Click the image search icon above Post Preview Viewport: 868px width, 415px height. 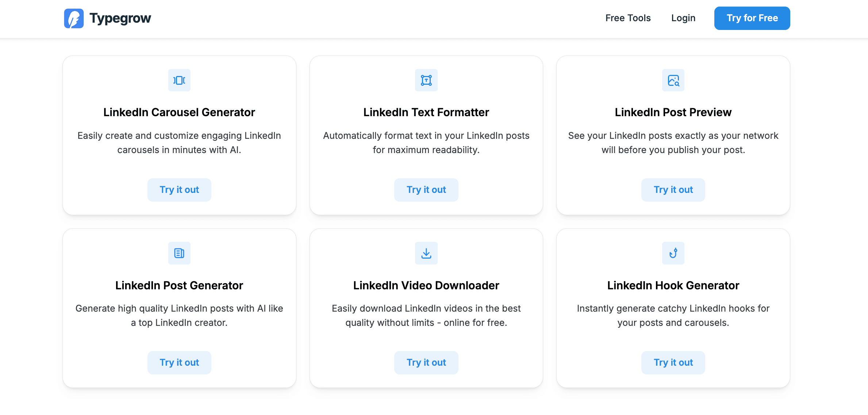[x=673, y=80]
